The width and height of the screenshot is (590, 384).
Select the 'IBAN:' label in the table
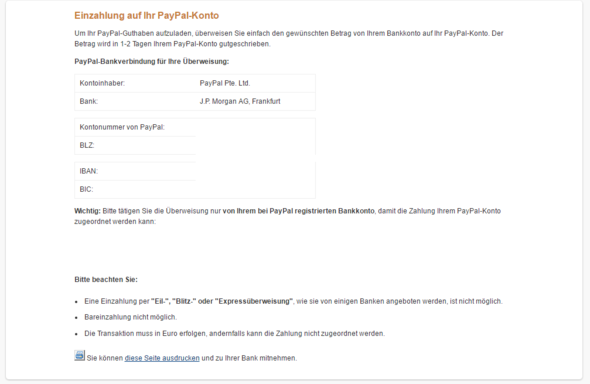pyautogui.click(x=88, y=171)
